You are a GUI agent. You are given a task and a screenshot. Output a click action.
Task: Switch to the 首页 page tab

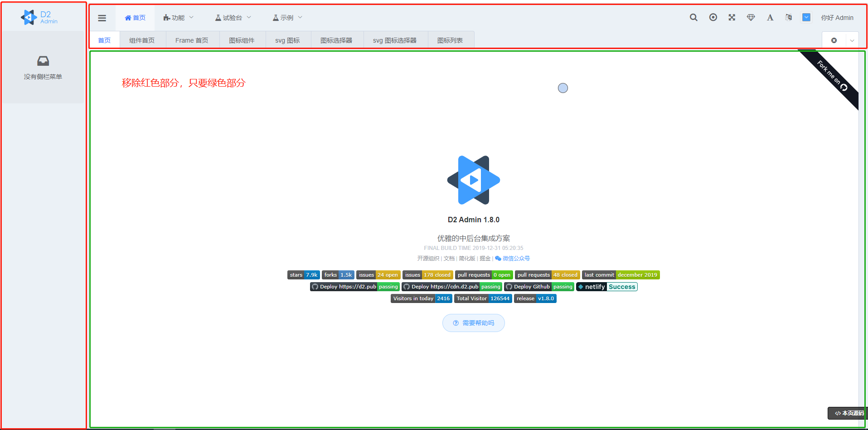pos(104,40)
